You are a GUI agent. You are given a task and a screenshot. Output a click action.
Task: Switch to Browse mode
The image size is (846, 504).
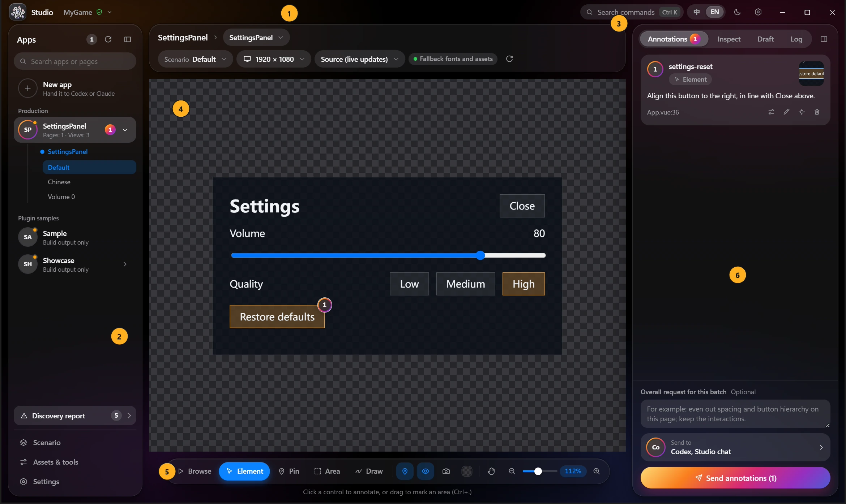[195, 471]
